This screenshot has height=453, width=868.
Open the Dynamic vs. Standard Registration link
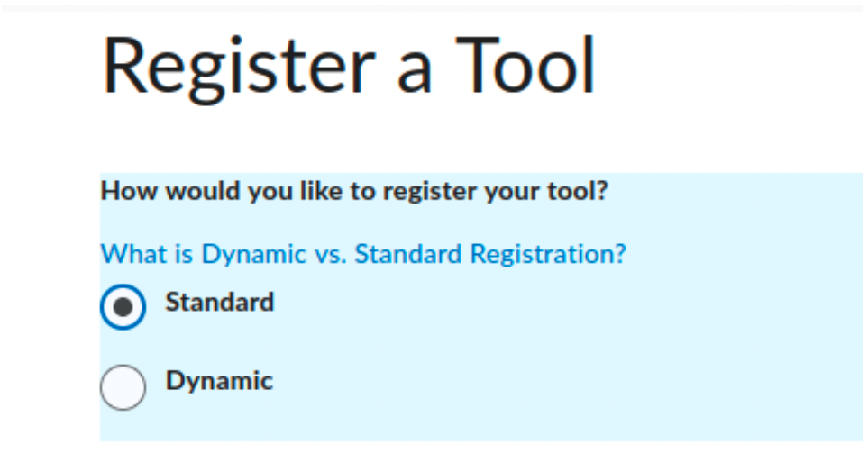coord(363,254)
